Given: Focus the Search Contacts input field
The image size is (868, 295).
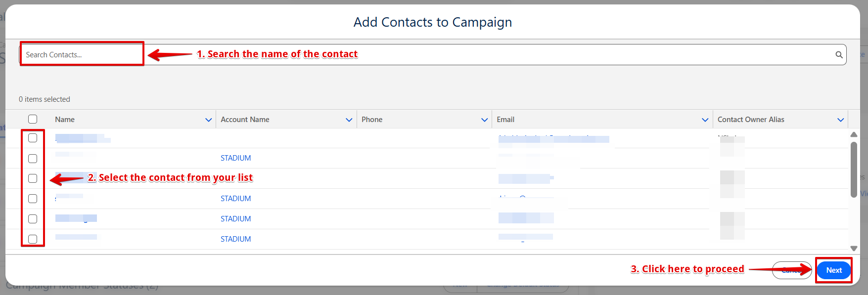Looking at the screenshot, I should (x=433, y=55).
